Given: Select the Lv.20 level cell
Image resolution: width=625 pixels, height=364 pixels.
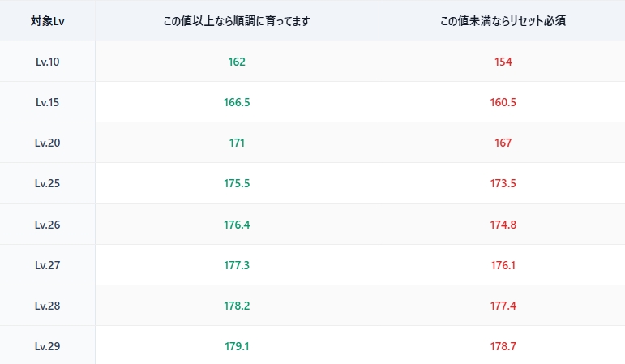Looking at the screenshot, I should [48, 143].
